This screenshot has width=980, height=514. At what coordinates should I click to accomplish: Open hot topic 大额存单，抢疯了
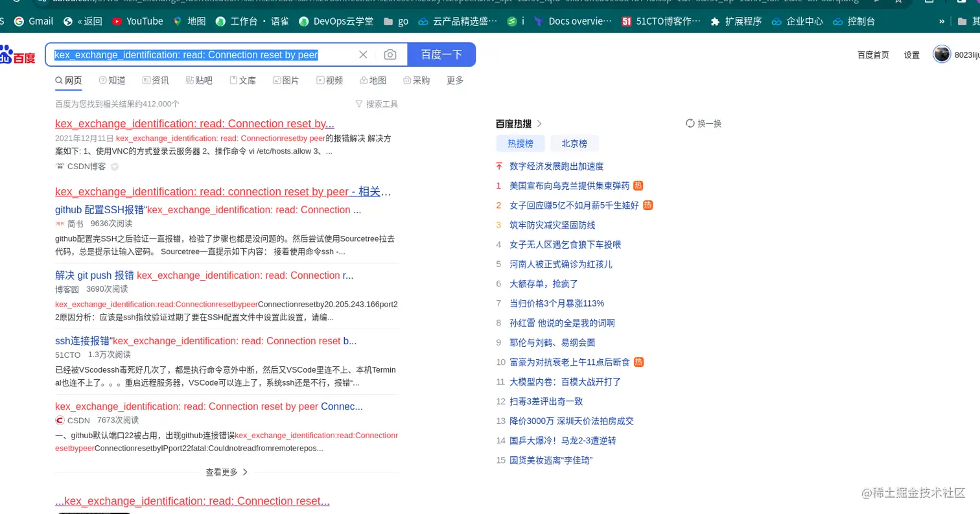[x=544, y=284]
